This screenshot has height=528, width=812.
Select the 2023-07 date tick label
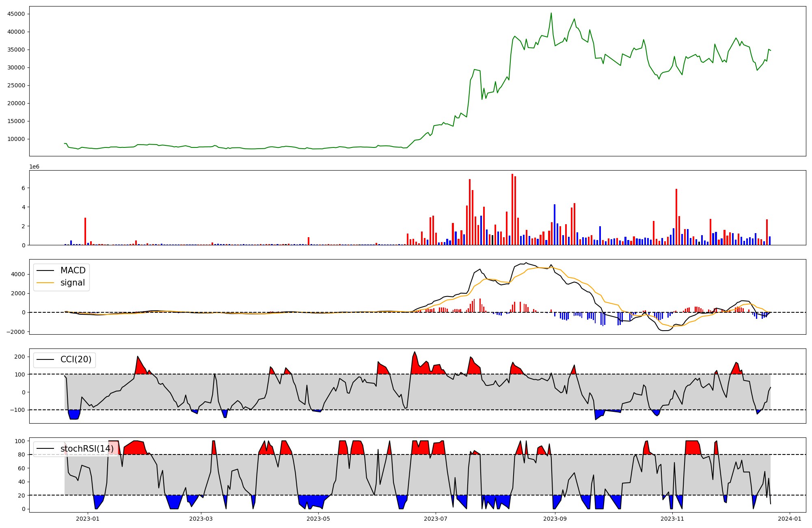[436, 519]
